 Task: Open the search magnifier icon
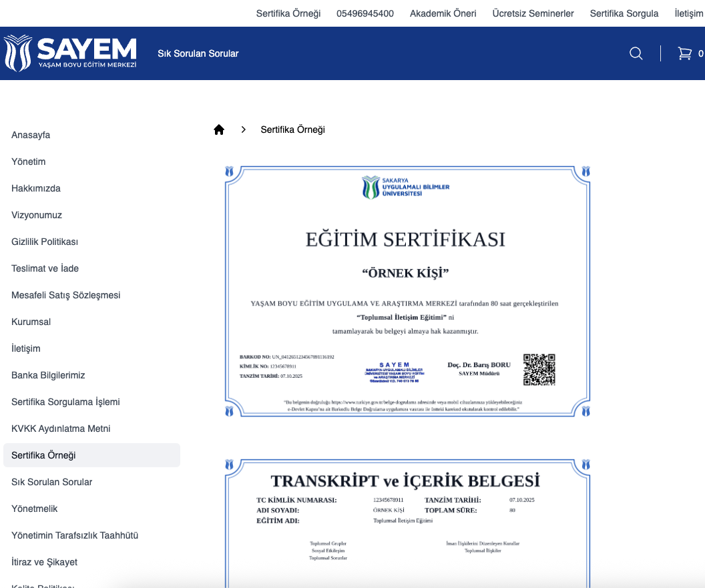click(x=636, y=53)
